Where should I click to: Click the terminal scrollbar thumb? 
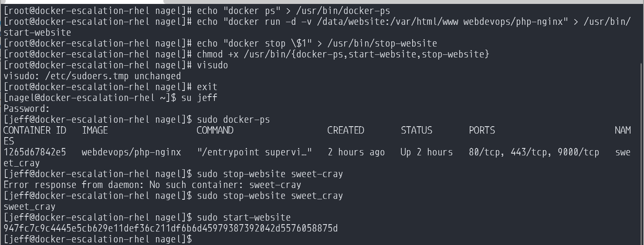click(x=641, y=152)
